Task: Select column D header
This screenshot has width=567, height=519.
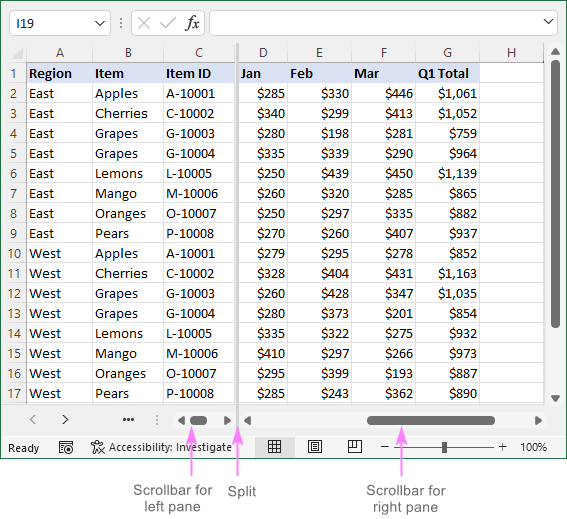Action: tap(263, 53)
